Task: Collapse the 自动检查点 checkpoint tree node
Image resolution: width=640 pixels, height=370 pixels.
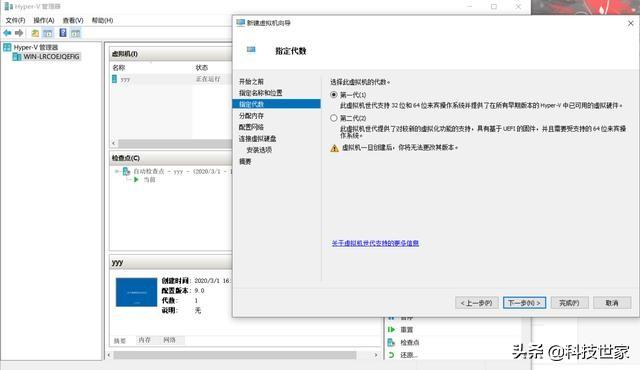Action: click(x=117, y=172)
